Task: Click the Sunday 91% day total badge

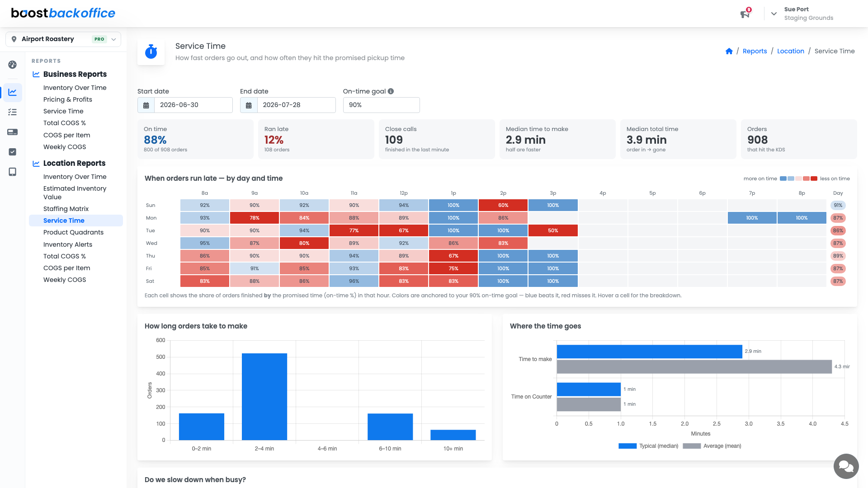Action: click(838, 206)
